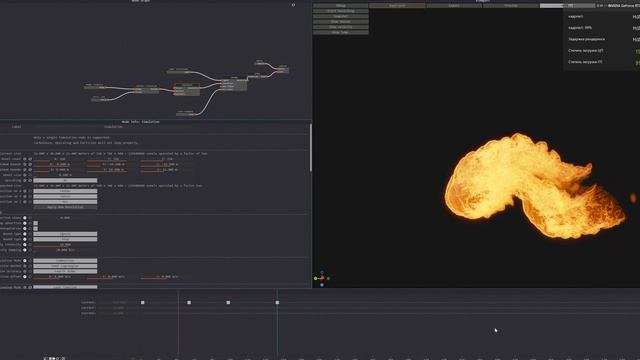The height and width of the screenshot is (360, 640).
Task: Toggle keyframe dot for Simulation Mode row
Action: [25, 260]
